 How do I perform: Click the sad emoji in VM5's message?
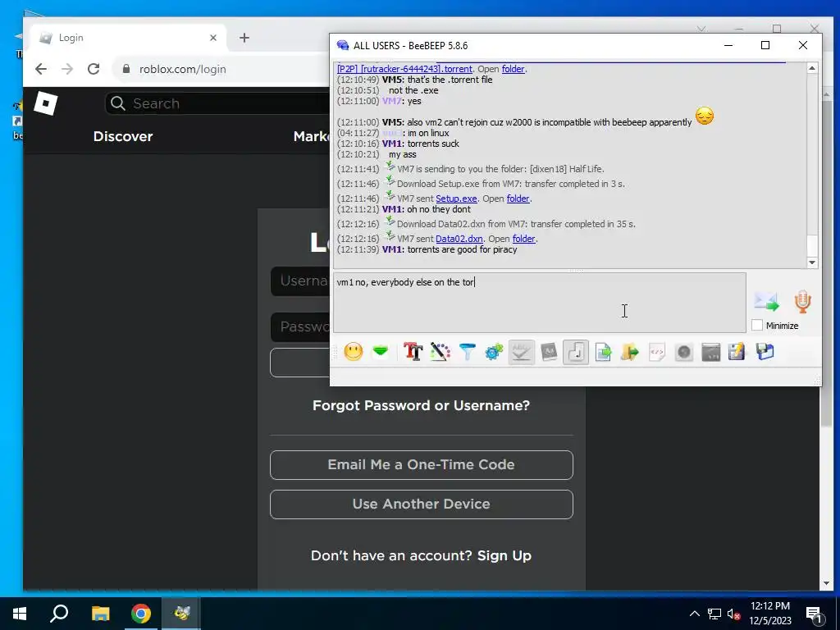coord(705,116)
